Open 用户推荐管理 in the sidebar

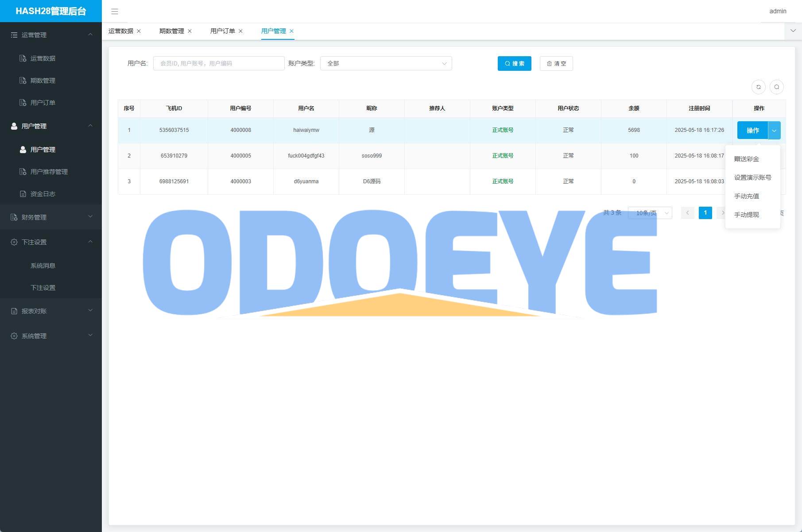click(51, 171)
